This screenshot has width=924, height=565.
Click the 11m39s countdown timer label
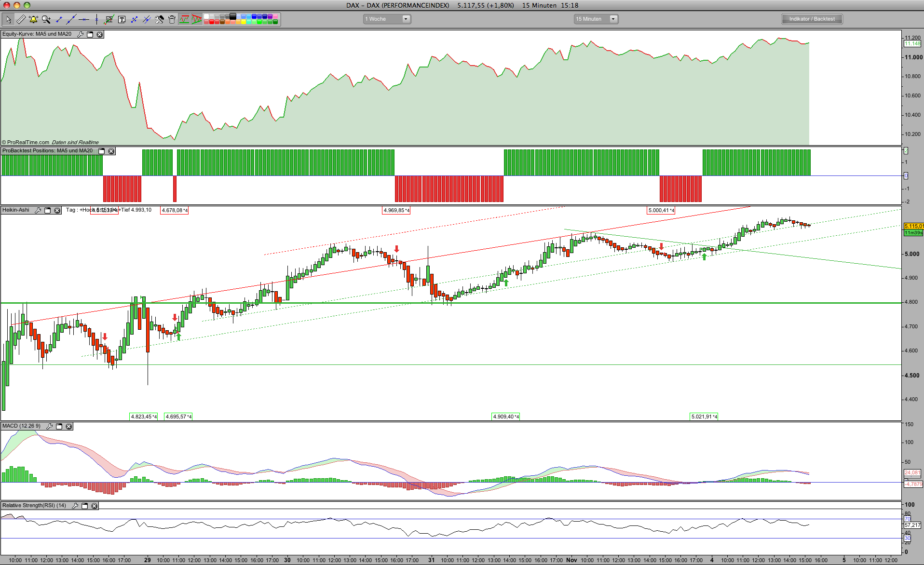tap(913, 233)
